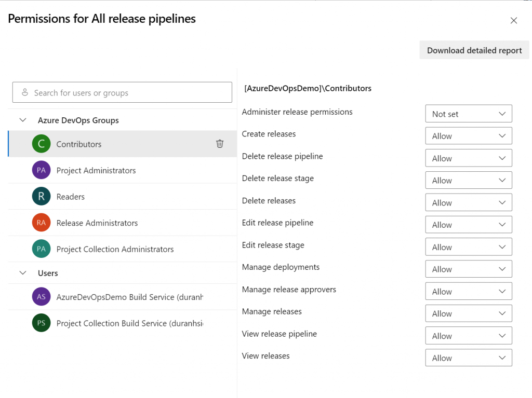Select the Release Administrators group name

pyautogui.click(x=97, y=223)
